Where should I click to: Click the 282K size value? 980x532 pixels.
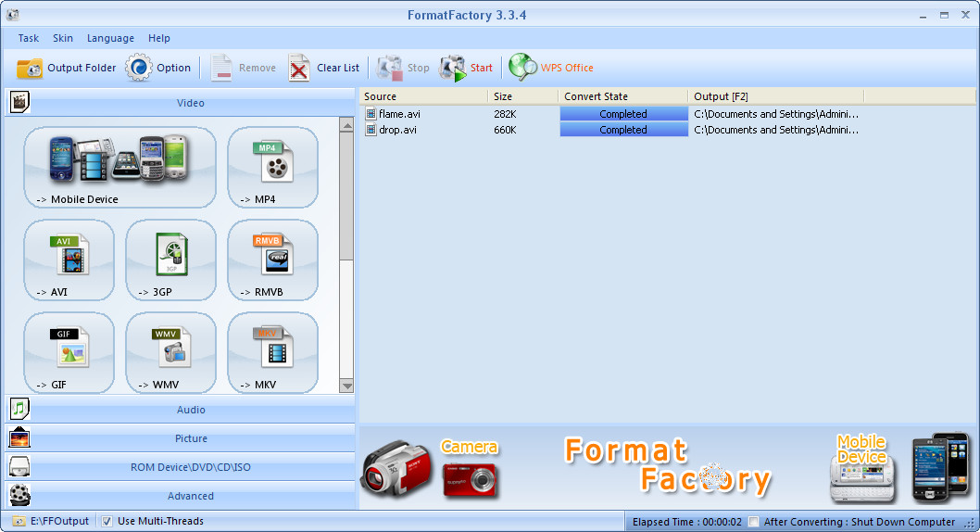tap(505, 114)
